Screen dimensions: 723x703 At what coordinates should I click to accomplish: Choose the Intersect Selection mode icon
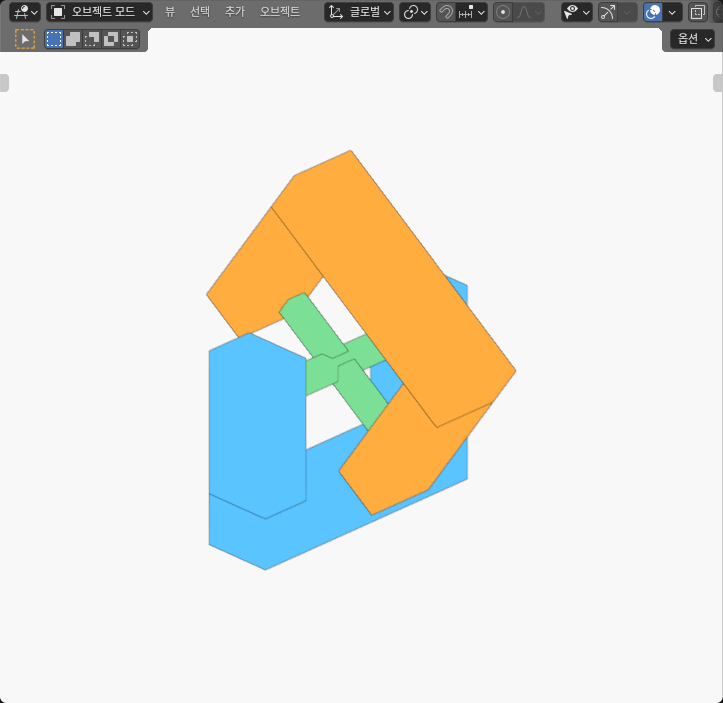pyautogui.click(x=130, y=39)
